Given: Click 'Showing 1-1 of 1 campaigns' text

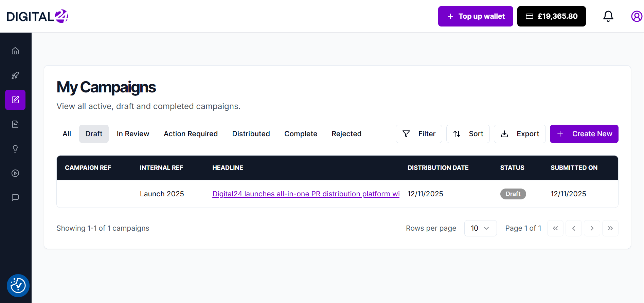Looking at the screenshot, I should [103, 228].
